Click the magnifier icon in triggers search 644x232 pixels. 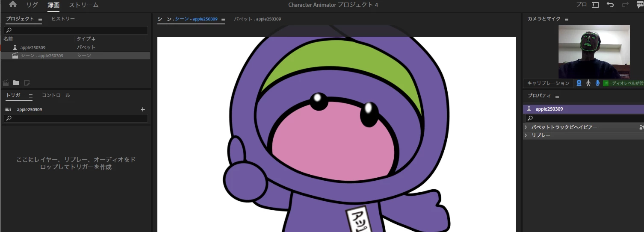pos(9,118)
